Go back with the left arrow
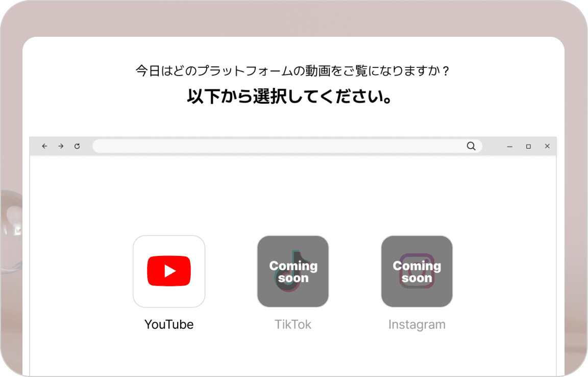Screen dimensions: 588x377 [44, 146]
